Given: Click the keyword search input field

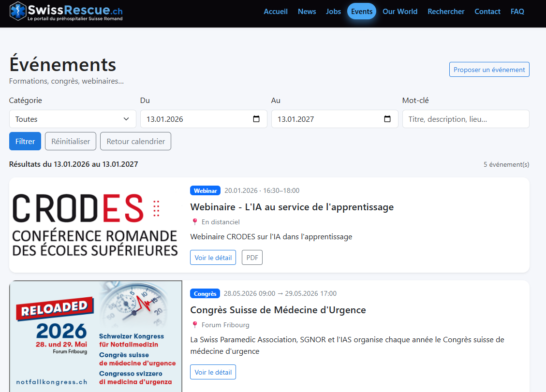Looking at the screenshot, I should (x=465, y=118).
